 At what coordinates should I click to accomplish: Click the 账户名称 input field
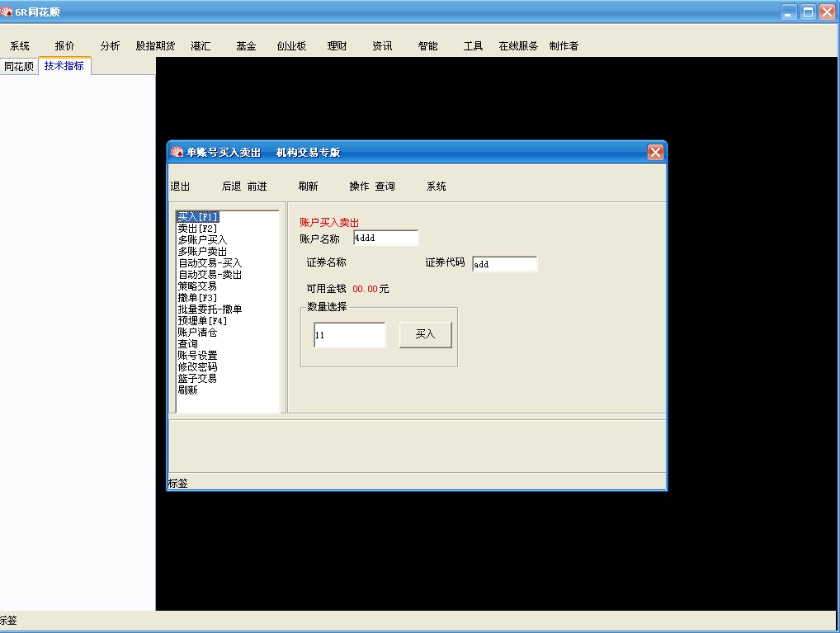(385, 238)
